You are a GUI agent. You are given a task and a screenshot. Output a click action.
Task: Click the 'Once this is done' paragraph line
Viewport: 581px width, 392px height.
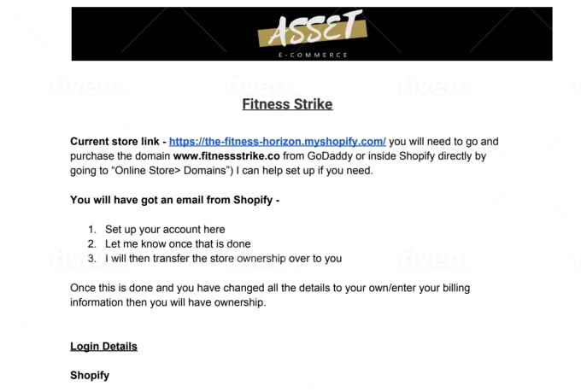point(270,288)
